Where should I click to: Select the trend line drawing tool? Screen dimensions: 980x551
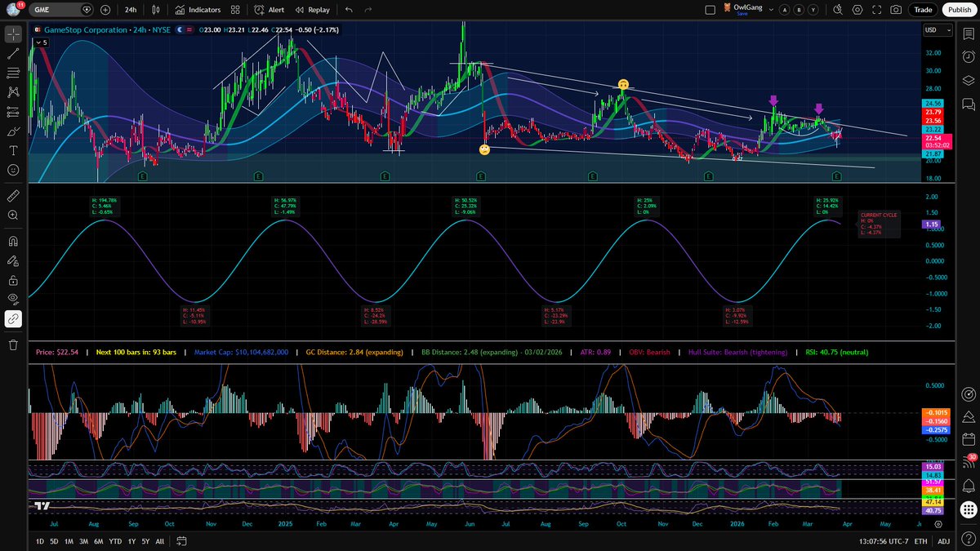[x=13, y=54]
